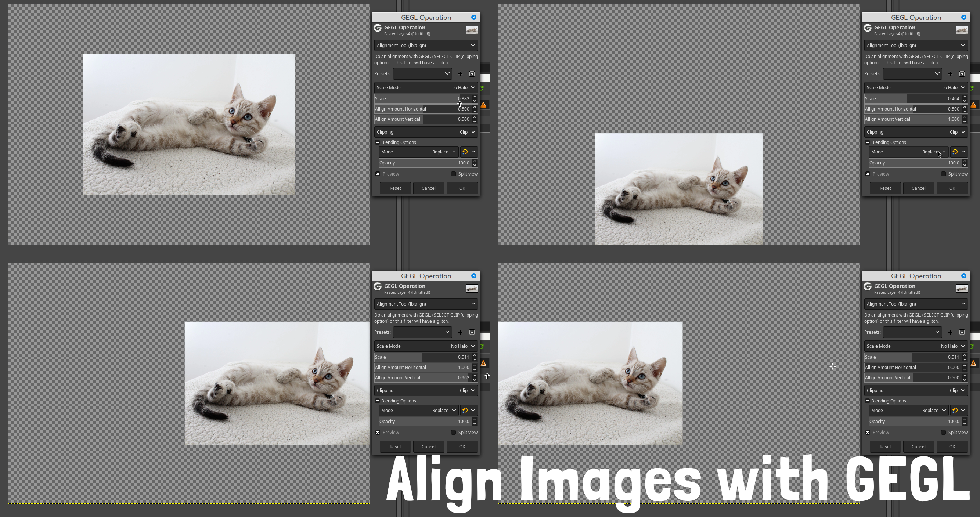Click Cancel in the Scale 0.464 dialog
This screenshot has width=980, height=517.
coord(918,188)
